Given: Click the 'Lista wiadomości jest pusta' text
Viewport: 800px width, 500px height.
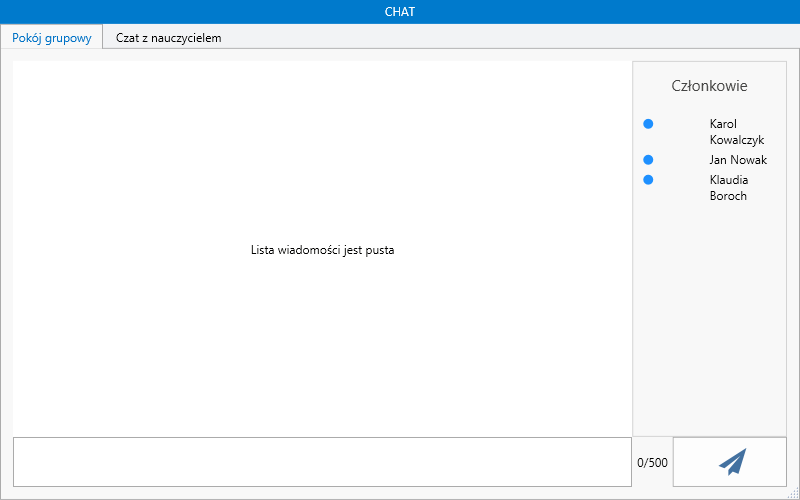Looking at the screenshot, I should tap(322, 251).
